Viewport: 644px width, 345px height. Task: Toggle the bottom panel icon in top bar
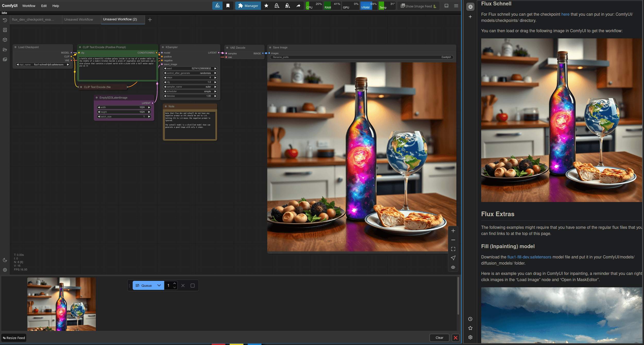tap(446, 6)
